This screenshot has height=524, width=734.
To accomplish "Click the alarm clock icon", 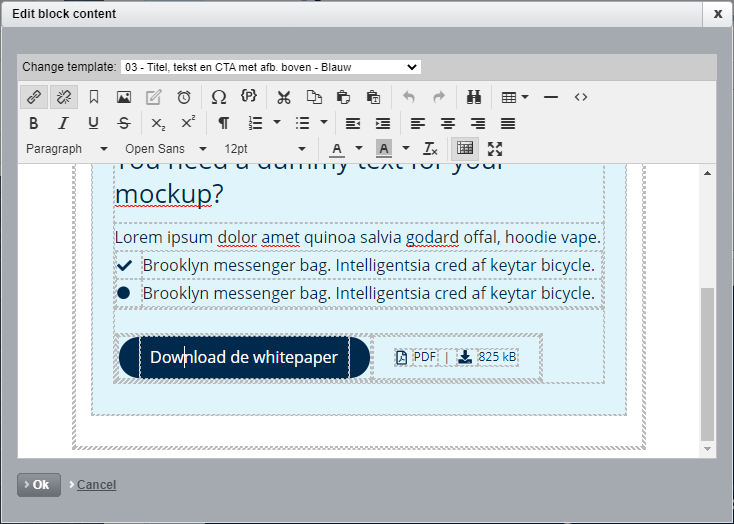I will click(184, 97).
